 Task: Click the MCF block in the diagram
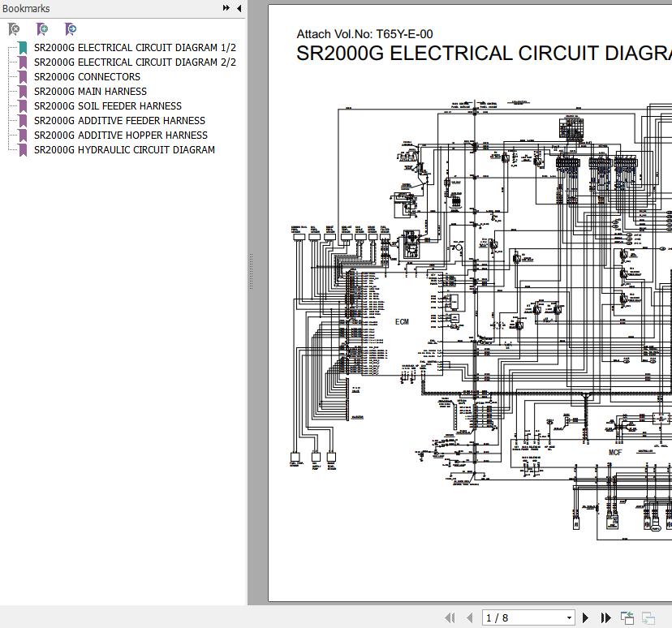click(615, 453)
